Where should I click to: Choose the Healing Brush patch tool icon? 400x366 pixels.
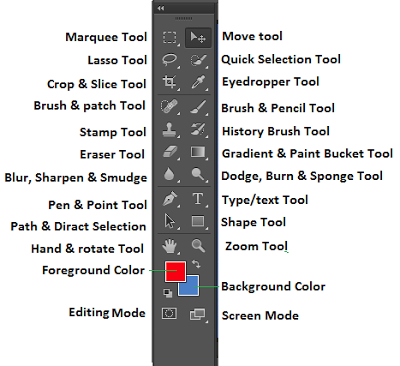tap(169, 107)
